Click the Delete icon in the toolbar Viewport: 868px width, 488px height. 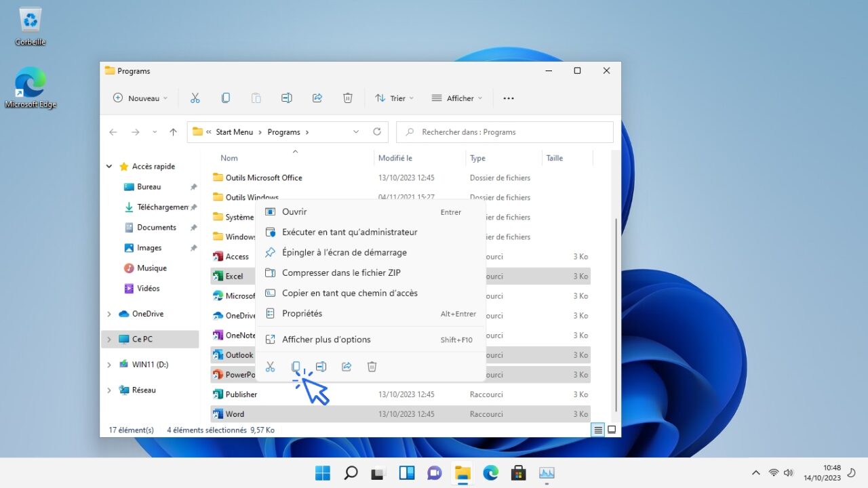(x=347, y=98)
